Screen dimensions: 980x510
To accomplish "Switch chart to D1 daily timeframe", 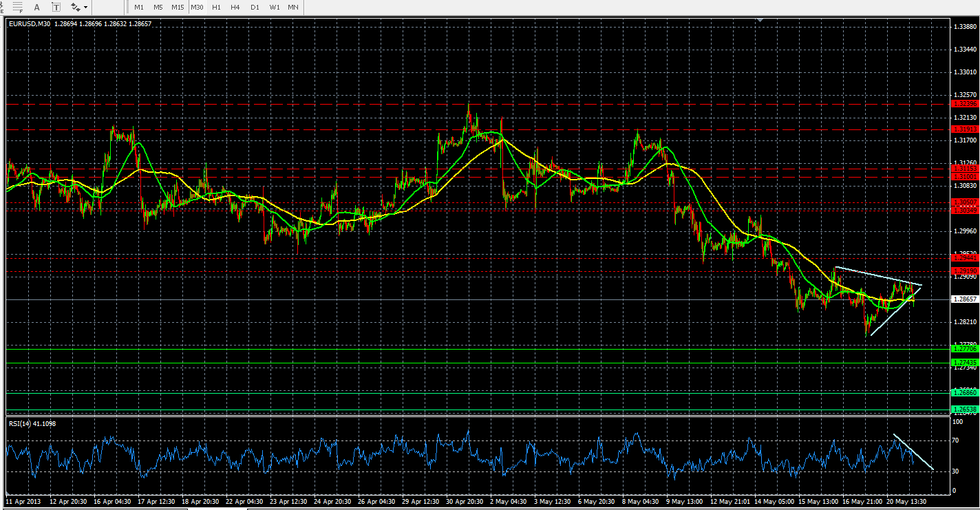I will (x=255, y=7).
